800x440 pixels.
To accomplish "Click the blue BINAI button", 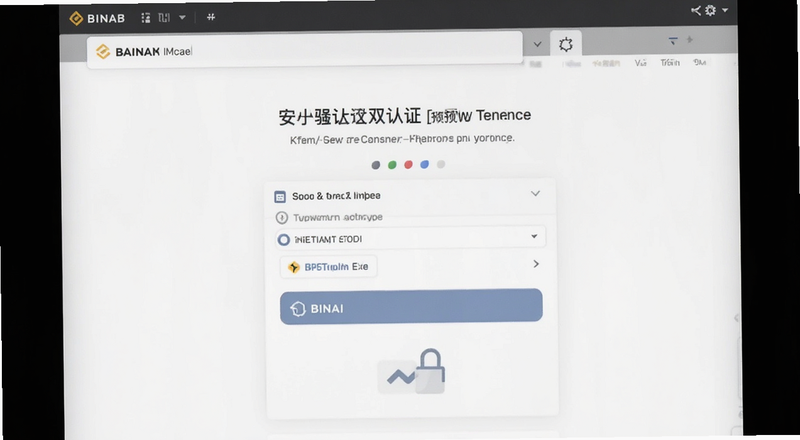I will (x=411, y=306).
